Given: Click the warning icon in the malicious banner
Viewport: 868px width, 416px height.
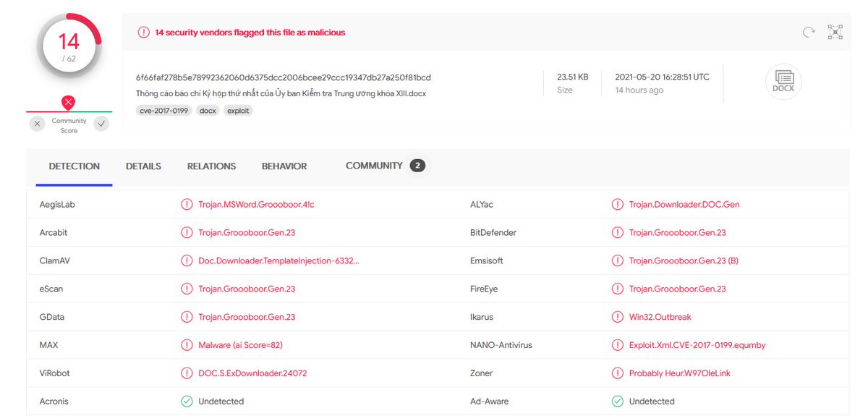Looking at the screenshot, I should [x=143, y=33].
